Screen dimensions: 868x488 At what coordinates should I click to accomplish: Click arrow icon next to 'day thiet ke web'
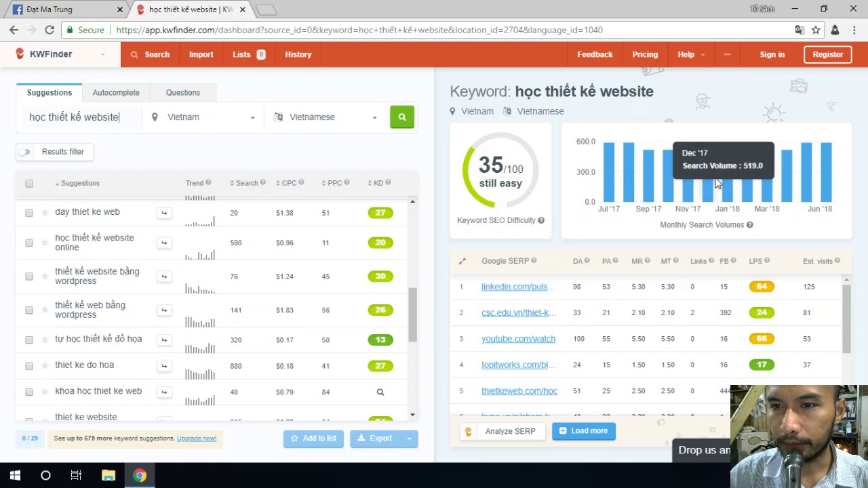pos(164,213)
